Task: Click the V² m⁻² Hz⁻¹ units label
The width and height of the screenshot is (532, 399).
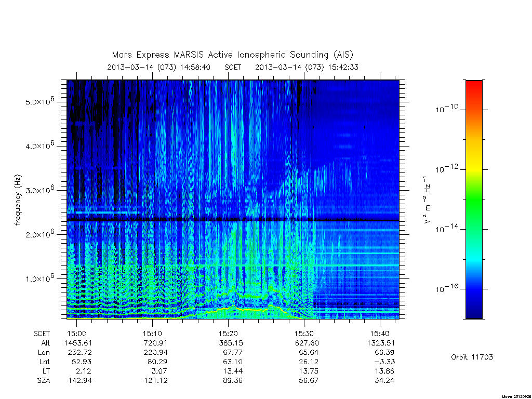Action: tap(427, 200)
